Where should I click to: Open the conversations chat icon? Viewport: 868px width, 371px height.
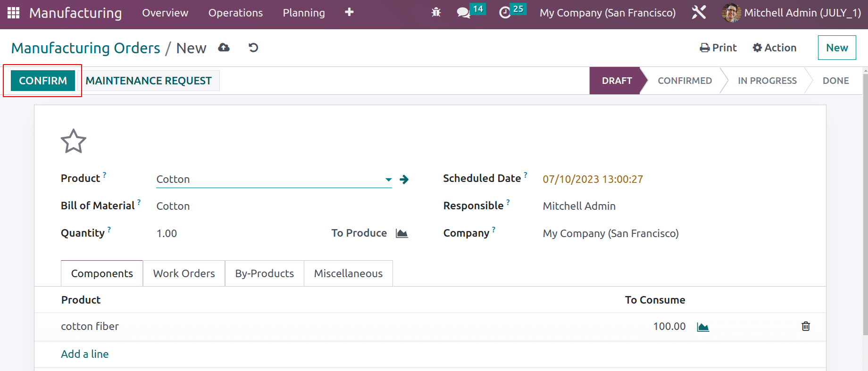(463, 13)
